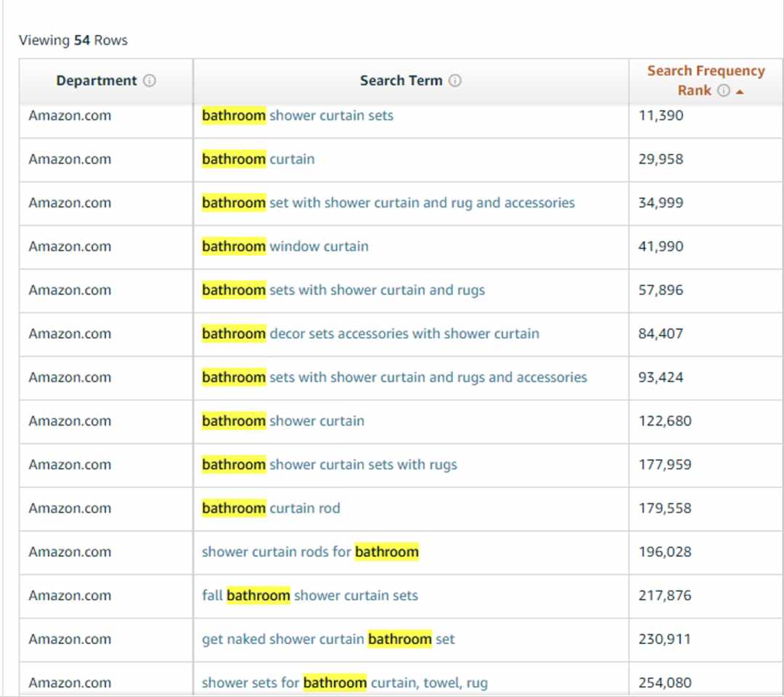Screen dimensions: 784x697
Task: Select the rank value 217,876
Action: coord(665,595)
